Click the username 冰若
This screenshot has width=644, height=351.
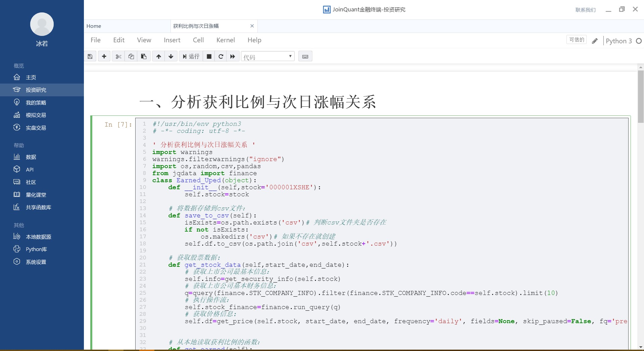pyautogui.click(x=42, y=44)
